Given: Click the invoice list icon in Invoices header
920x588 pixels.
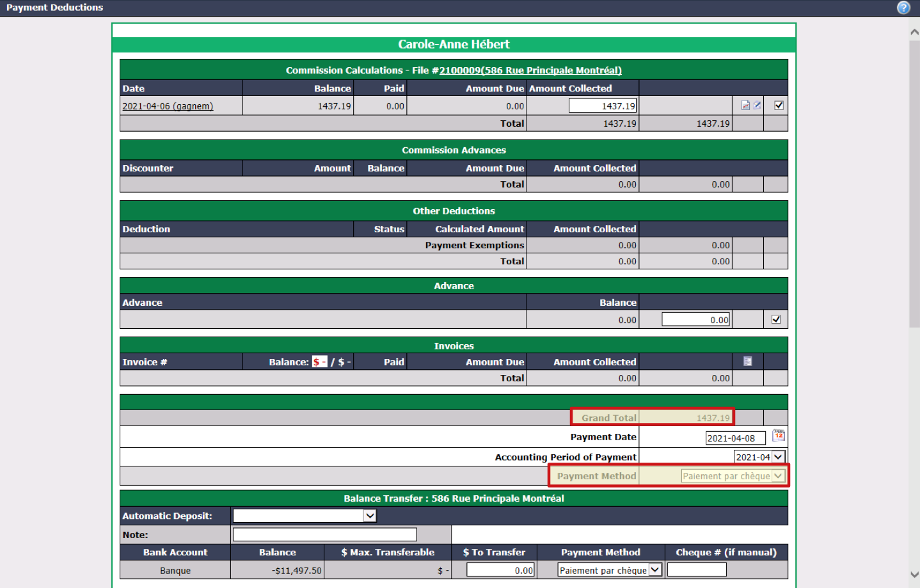Looking at the screenshot, I should pos(747,362).
